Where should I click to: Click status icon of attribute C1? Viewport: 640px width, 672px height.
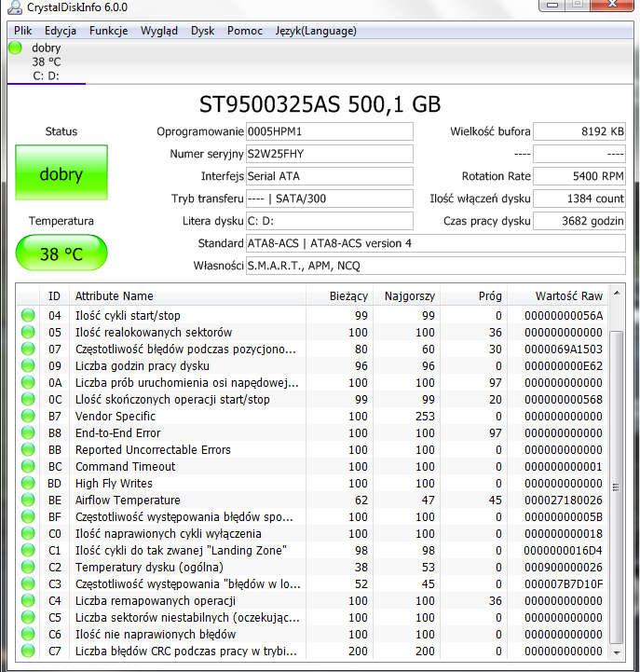click(28, 550)
